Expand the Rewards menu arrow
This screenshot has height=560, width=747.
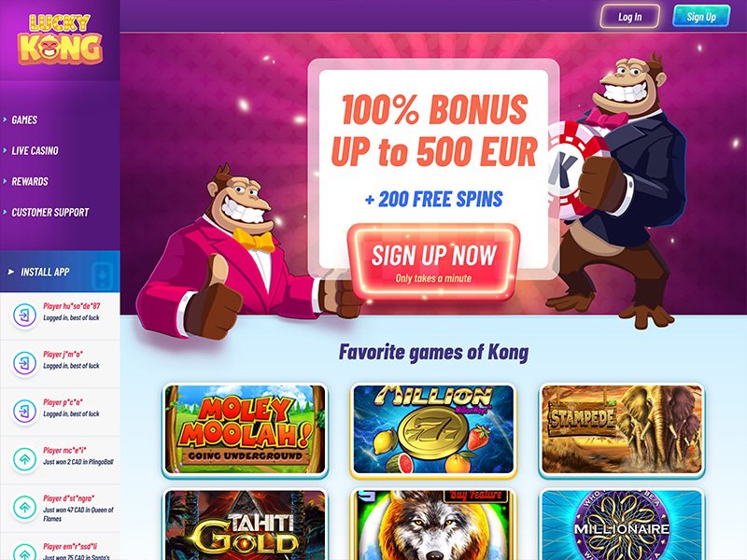5,181
